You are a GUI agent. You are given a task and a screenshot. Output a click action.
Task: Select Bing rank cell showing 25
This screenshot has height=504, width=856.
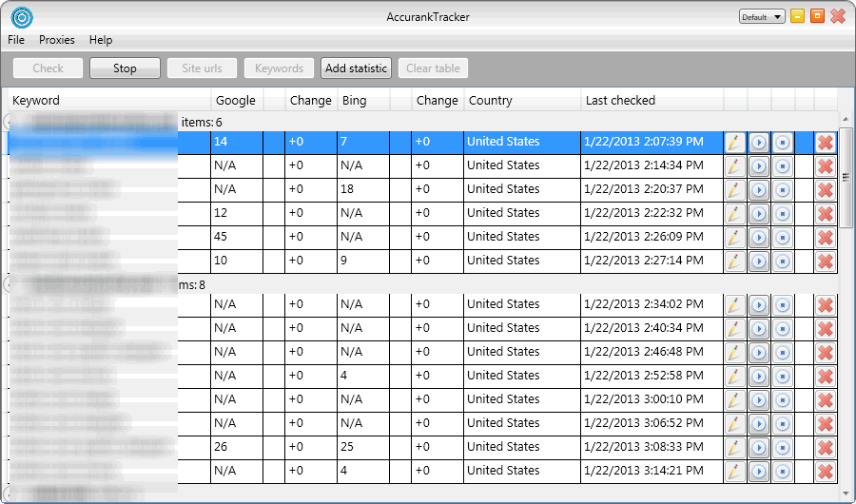(363, 447)
